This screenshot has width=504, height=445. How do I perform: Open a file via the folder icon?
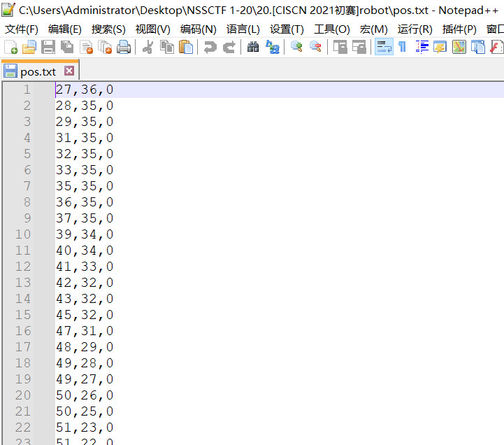(x=29, y=48)
